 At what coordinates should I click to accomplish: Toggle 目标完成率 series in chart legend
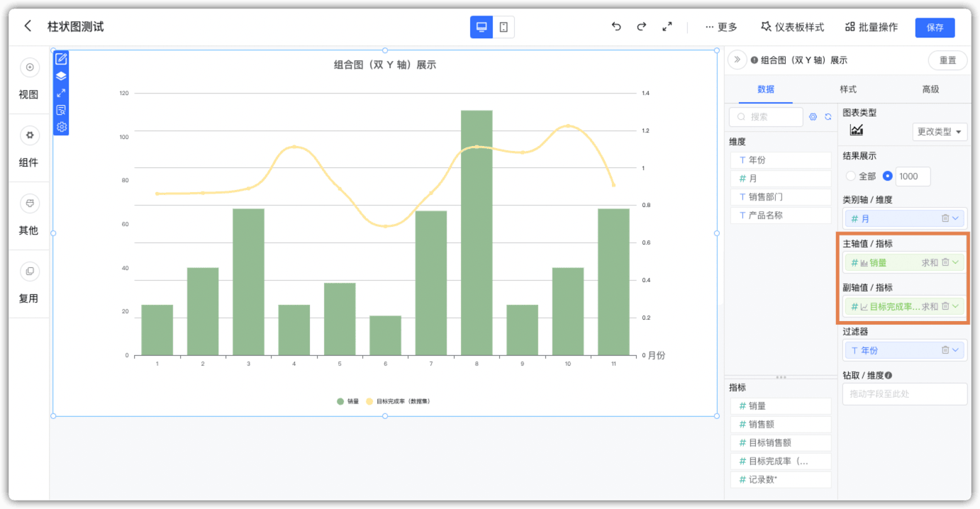point(398,401)
